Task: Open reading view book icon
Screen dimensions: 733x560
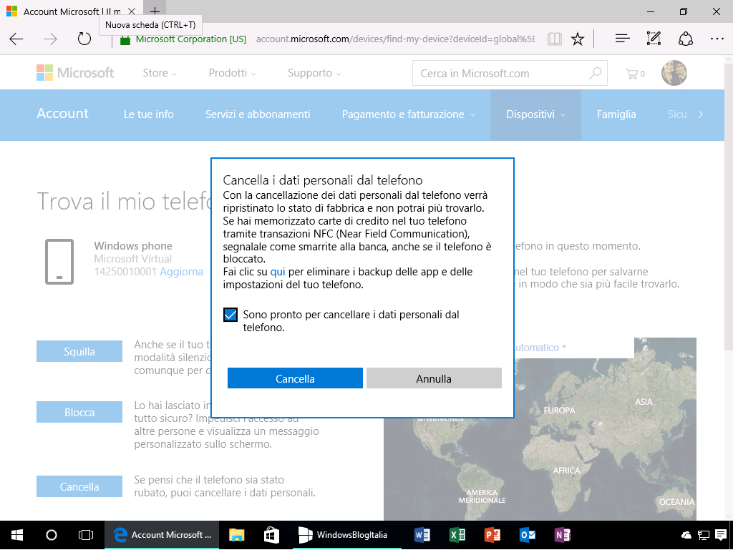Action: coord(555,39)
